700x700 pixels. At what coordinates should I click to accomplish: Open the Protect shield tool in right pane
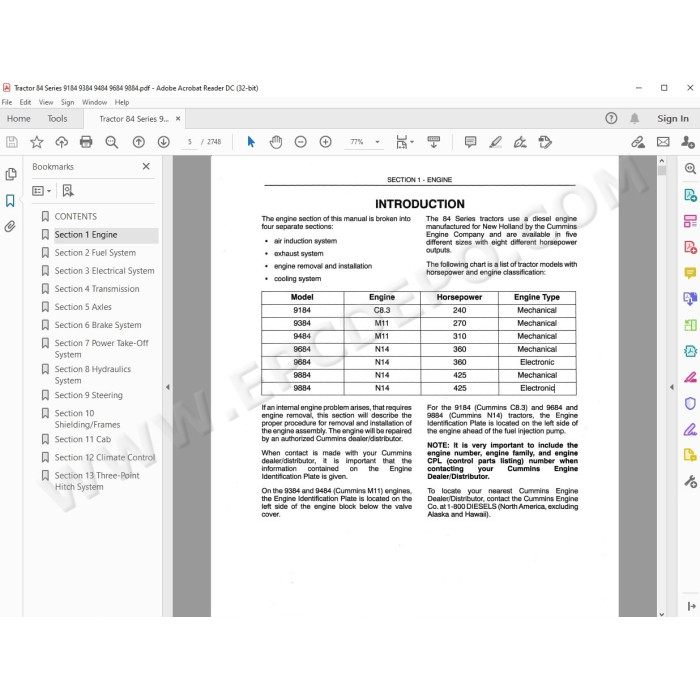(690, 403)
